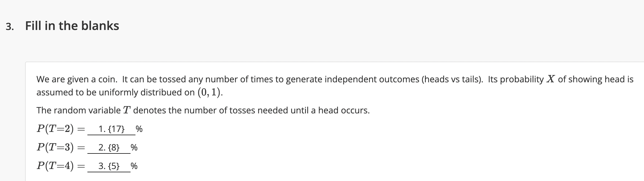Click the P(T=2) expression
644x181 pixels.
pyautogui.click(x=55, y=129)
